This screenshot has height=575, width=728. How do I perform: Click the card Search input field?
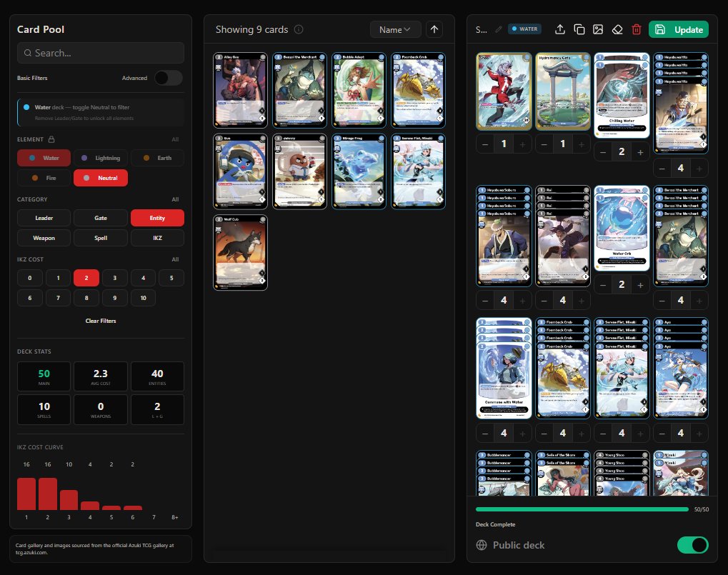coord(101,53)
